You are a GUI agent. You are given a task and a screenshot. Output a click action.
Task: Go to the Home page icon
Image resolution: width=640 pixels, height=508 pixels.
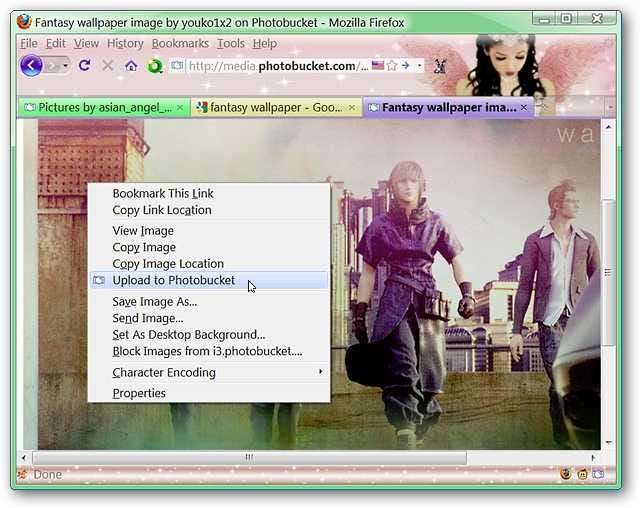click(131, 65)
